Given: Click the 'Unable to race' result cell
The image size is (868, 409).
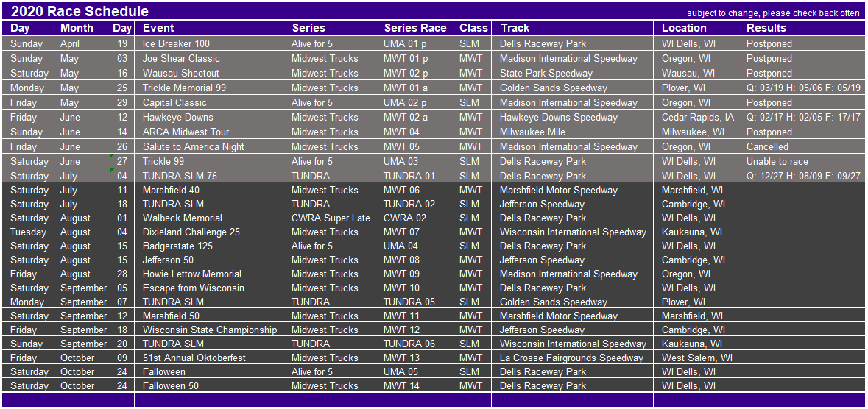Looking at the screenshot, I should click(801, 162).
